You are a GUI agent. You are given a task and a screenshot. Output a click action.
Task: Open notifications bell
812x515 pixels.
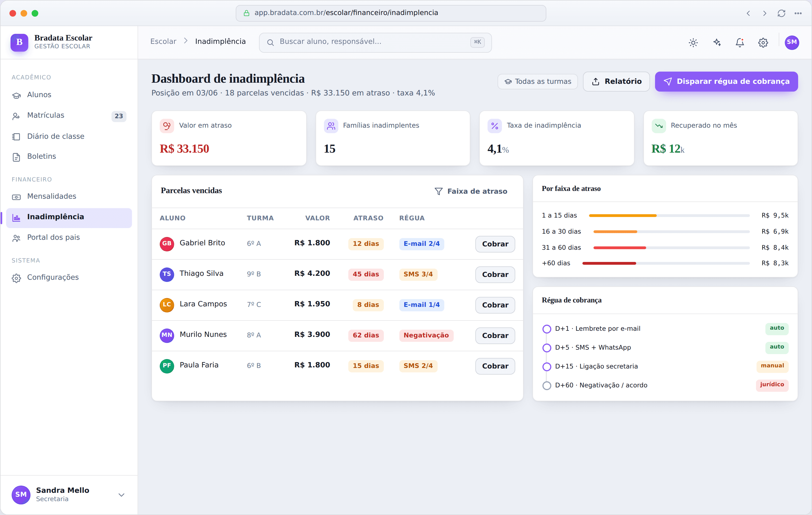tap(740, 42)
